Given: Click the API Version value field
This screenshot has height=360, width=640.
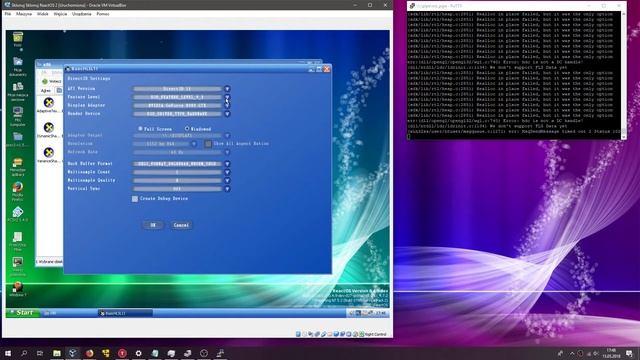Looking at the screenshot, I should click(x=177, y=89).
